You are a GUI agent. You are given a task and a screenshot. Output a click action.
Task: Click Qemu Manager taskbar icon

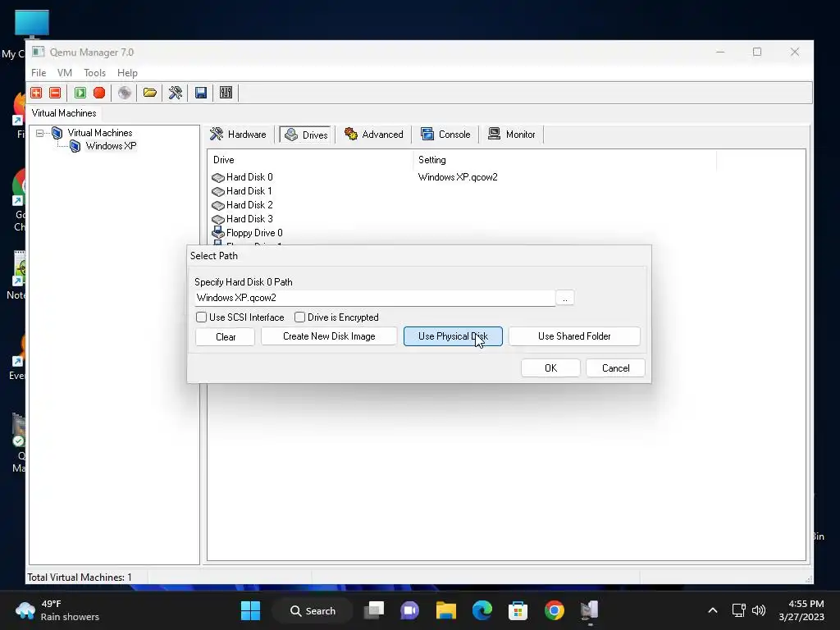point(590,610)
